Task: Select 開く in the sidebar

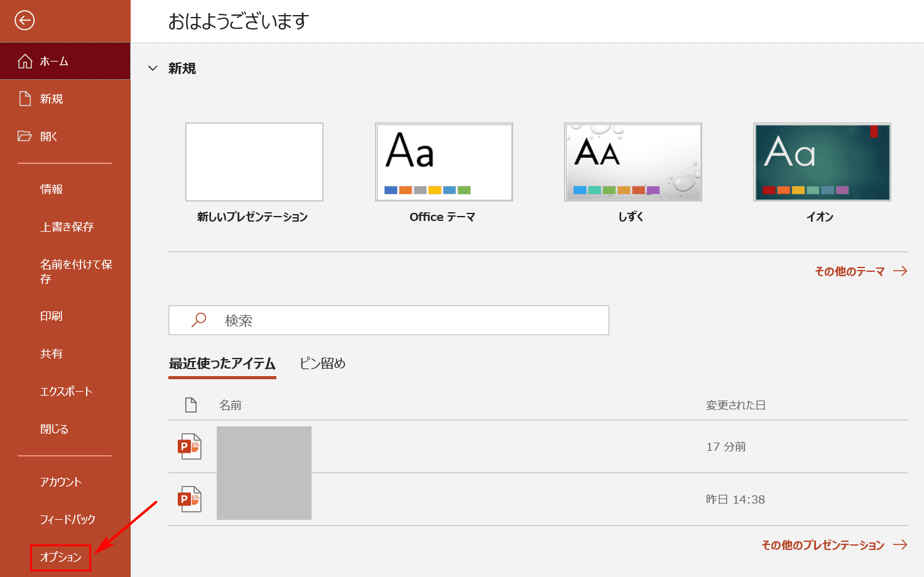Action: 65,136
